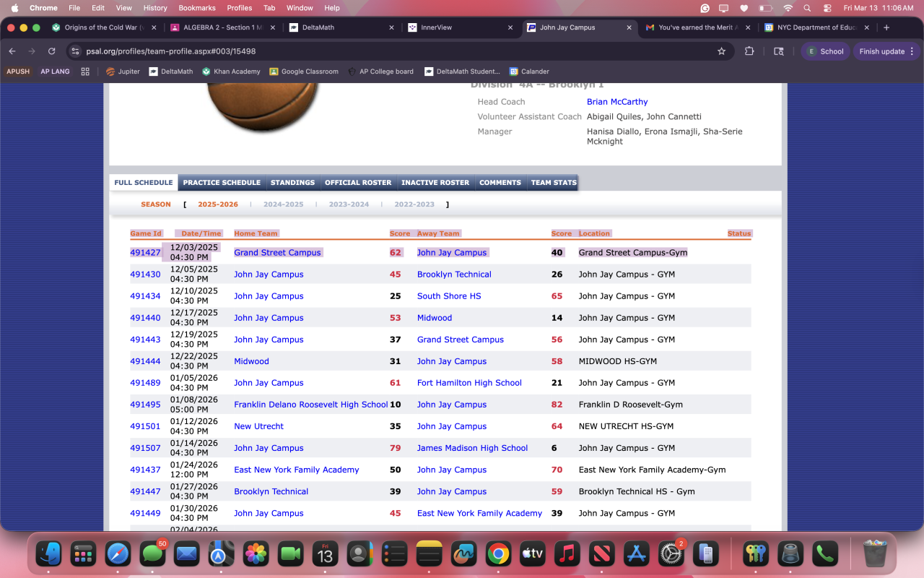The width and height of the screenshot is (924, 578).
Task: Select the STANDINGS tab
Action: (x=292, y=183)
